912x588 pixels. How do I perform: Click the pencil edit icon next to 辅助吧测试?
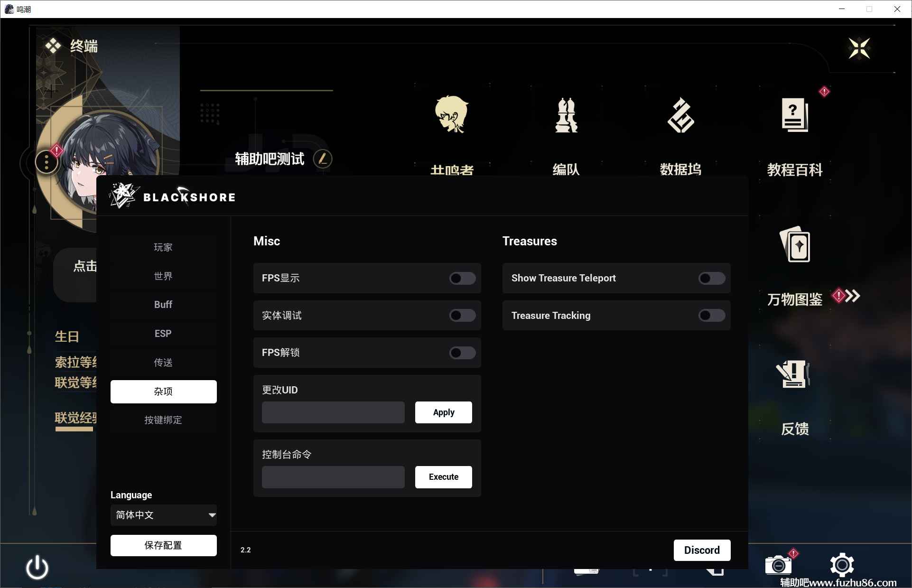tap(323, 159)
